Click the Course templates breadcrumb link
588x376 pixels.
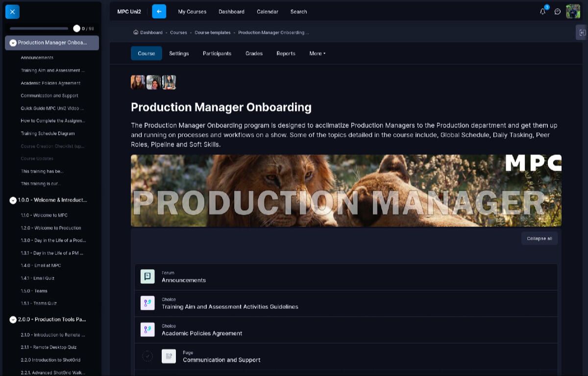(213, 33)
